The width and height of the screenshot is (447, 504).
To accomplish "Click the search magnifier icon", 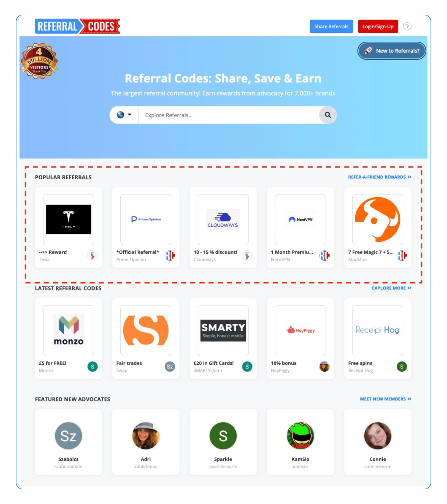I will (x=328, y=115).
